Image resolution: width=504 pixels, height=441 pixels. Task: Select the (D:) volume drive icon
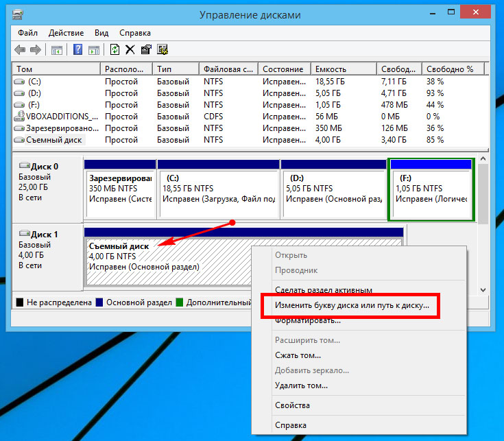click(19, 93)
